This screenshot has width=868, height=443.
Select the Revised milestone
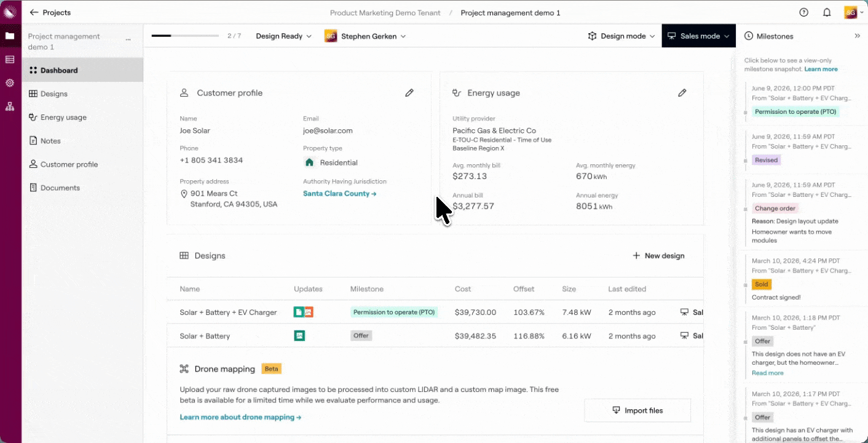pos(766,160)
